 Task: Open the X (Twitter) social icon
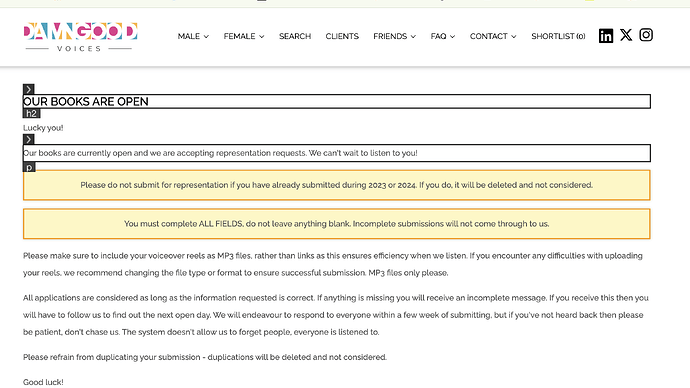click(626, 35)
